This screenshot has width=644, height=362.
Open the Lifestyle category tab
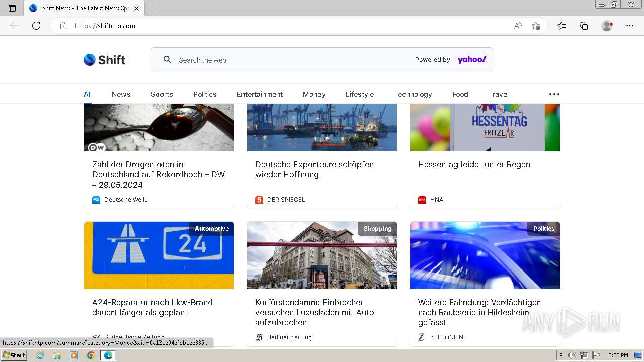point(360,94)
